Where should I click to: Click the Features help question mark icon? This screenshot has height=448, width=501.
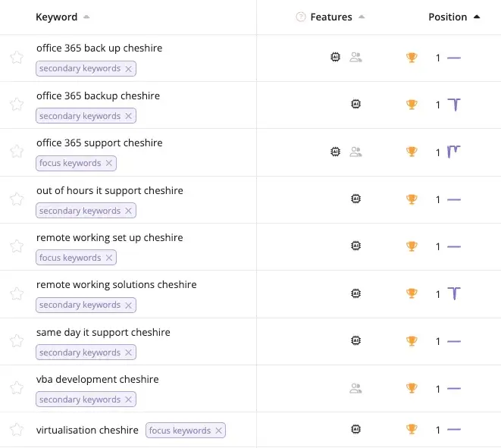pyautogui.click(x=301, y=17)
